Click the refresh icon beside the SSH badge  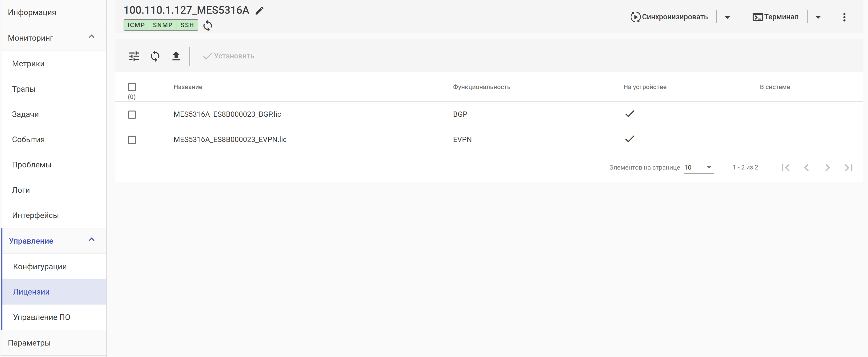coord(208,25)
